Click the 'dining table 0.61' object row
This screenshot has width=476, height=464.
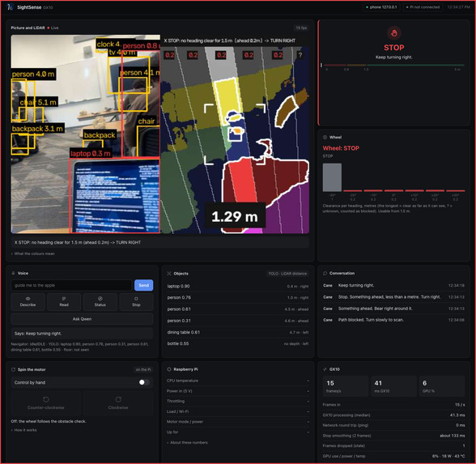coord(238,332)
